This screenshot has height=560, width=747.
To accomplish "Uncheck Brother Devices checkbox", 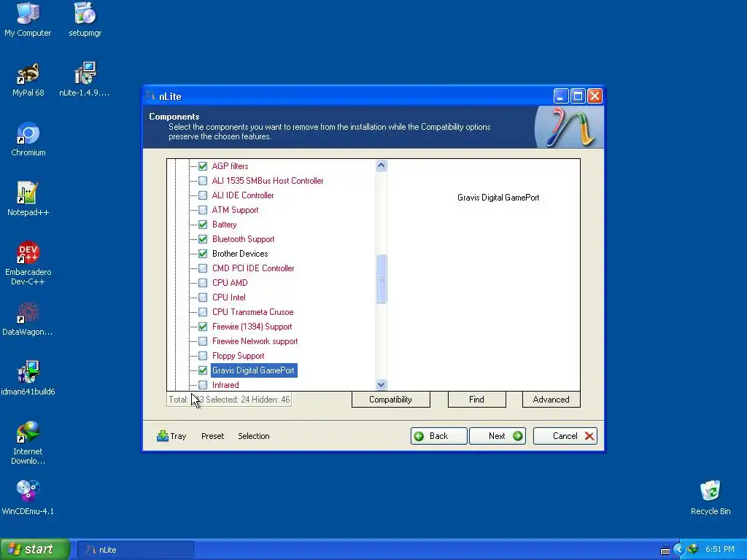I will 203,254.
